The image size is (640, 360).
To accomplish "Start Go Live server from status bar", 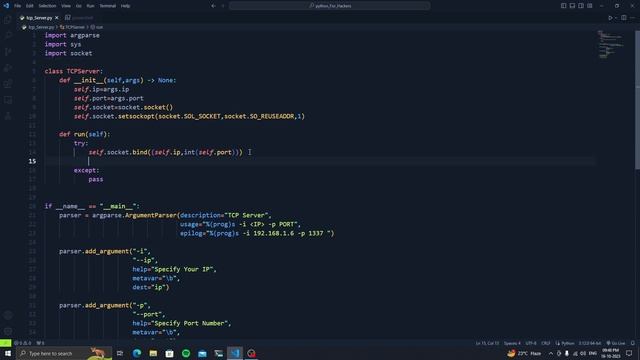I will tap(616, 343).
